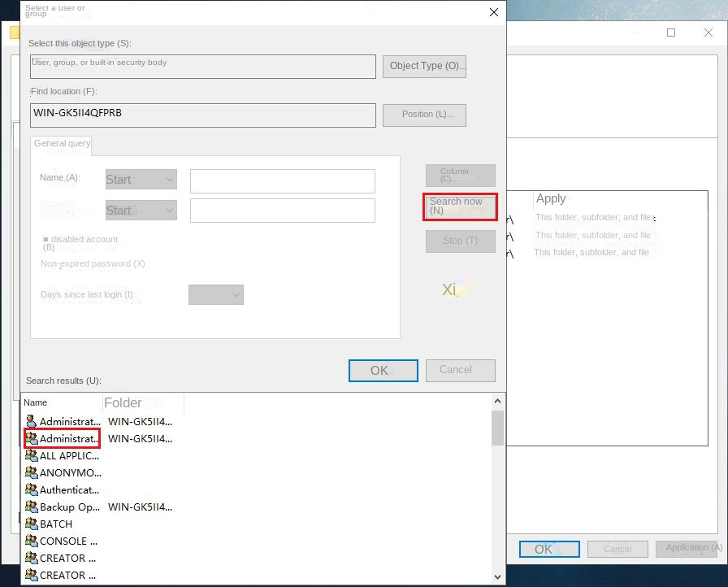Click the Position button for location
The width and height of the screenshot is (728, 587).
pyautogui.click(x=424, y=115)
